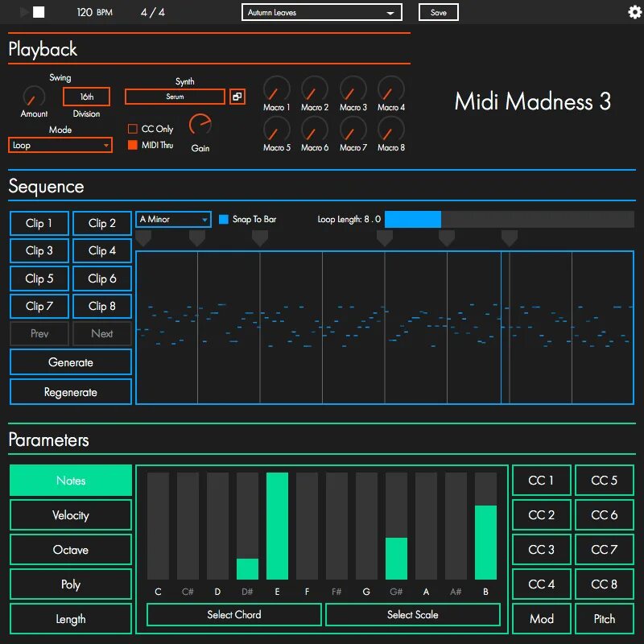Click the play triangle button
This screenshot has width=644, height=644.
click(24, 12)
